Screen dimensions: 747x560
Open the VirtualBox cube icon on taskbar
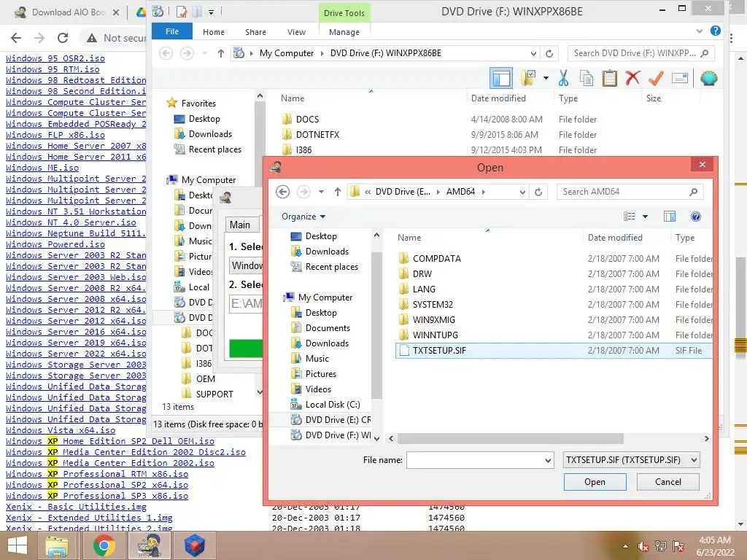(x=194, y=545)
